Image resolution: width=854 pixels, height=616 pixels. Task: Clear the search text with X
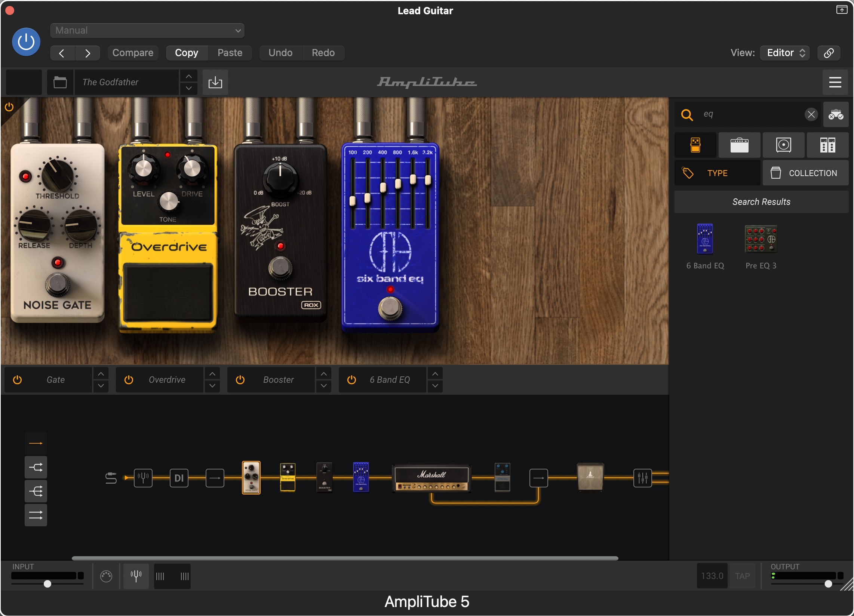click(811, 114)
